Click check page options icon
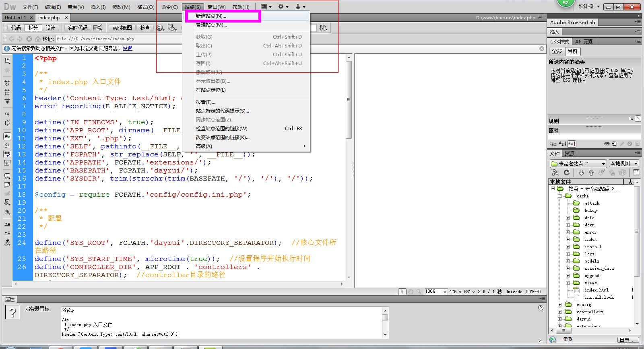Image resolution: width=644 pixels, height=349 pixels. (98, 28)
